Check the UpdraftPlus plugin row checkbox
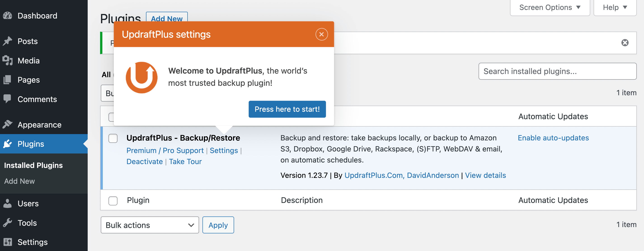 click(113, 138)
